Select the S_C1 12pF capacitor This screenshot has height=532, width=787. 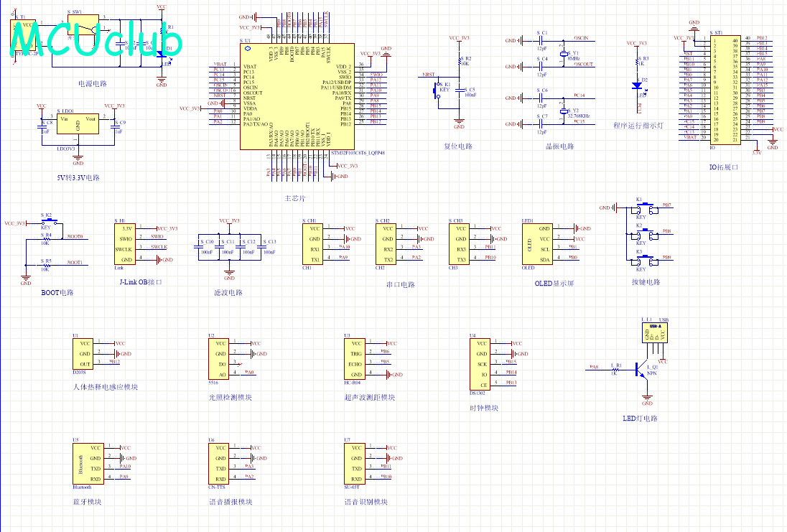pyautogui.click(x=541, y=41)
